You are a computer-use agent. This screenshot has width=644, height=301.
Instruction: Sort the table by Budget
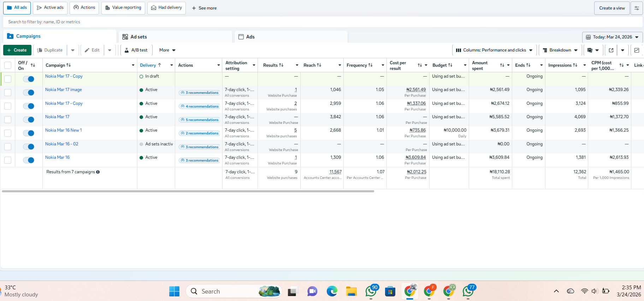click(450, 65)
